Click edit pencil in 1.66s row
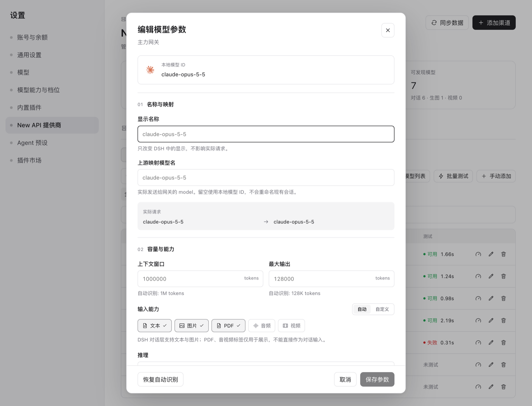This screenshot has width=532, height=406. pyautogui.click(x=491, y=254)
